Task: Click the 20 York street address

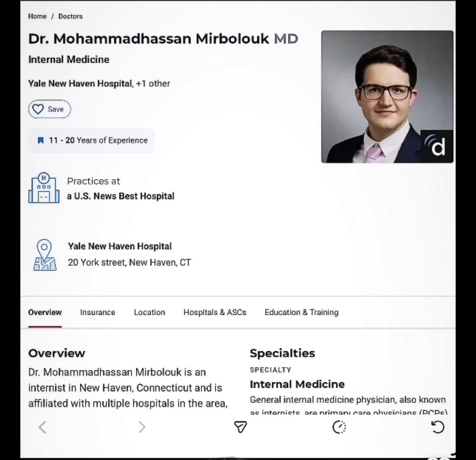Action: (129, 262)
